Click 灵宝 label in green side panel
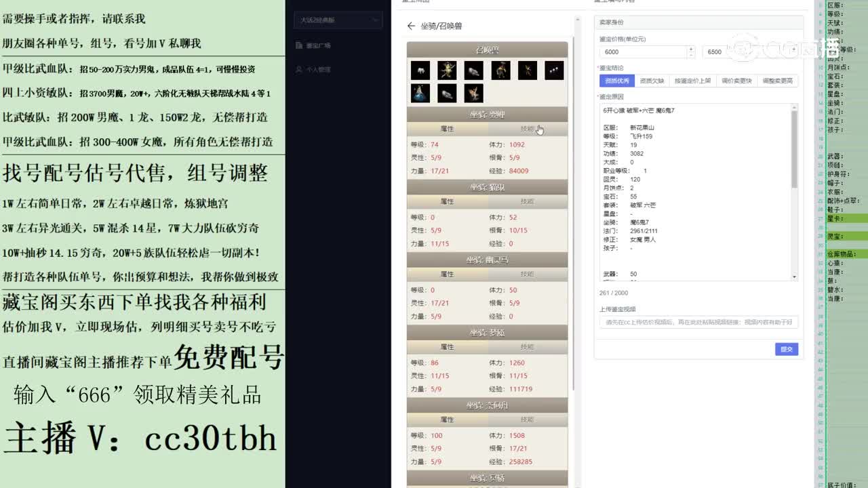868x488 pixels. 836,236
